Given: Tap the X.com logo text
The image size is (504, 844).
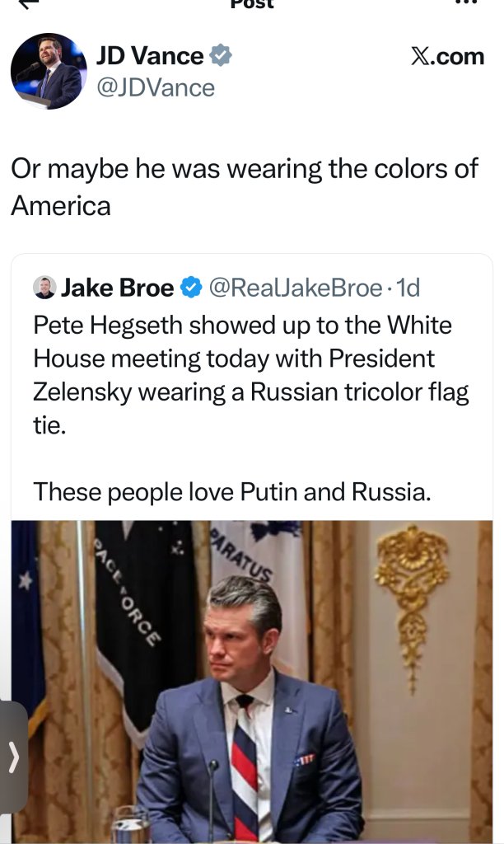Looking at the screenshot, I should tap(447, 56).
